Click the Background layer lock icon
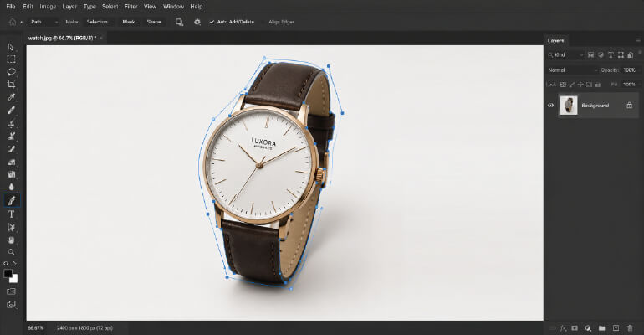Screen dimensions: 644x335 coord(629,106)
